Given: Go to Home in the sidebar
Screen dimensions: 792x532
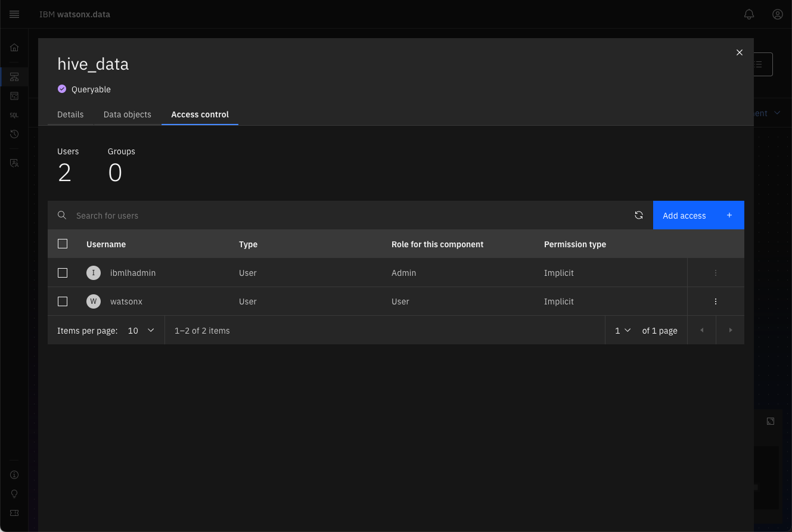Looking at the screenshot, I should [x=14, y=48].
